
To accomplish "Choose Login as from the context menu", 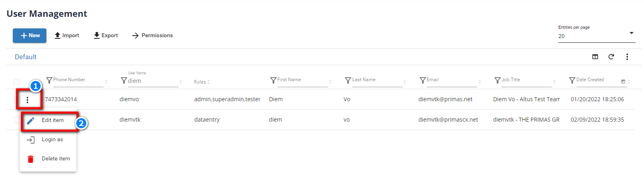I will (52, 140).
